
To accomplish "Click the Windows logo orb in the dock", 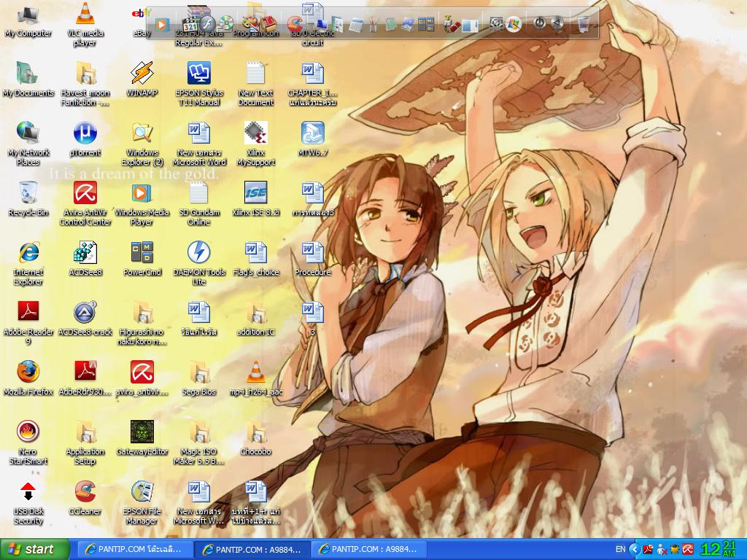I will pyautogui.click(x=514, y=23).
